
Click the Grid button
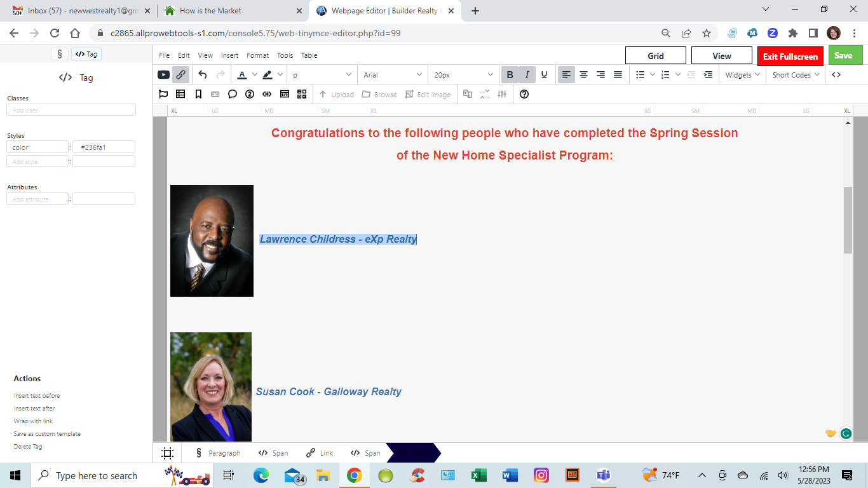[x=656, y=56]
